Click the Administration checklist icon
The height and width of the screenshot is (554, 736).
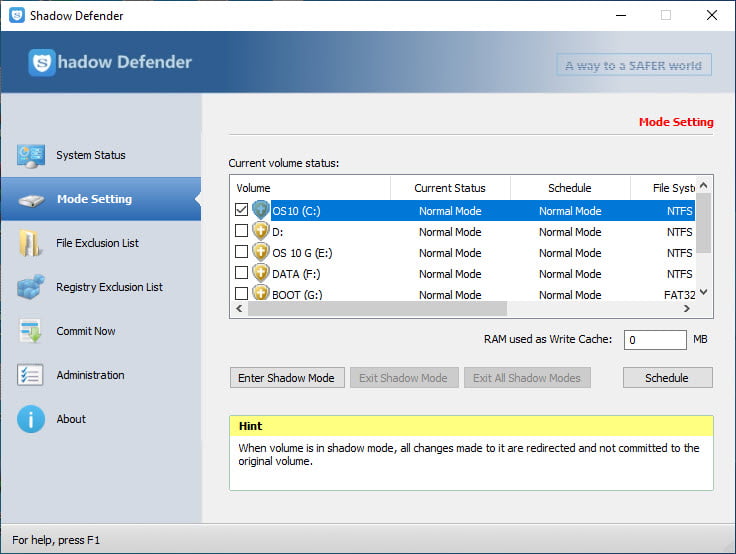click(x=31, y=375)
